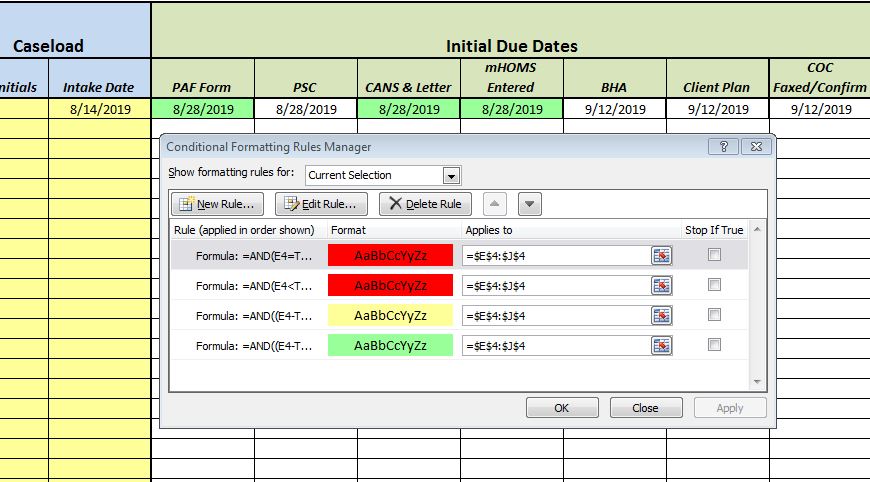This screenshot has width=870, height=482.
Task: Move rule up with arrow button
Action: point(494,204)
